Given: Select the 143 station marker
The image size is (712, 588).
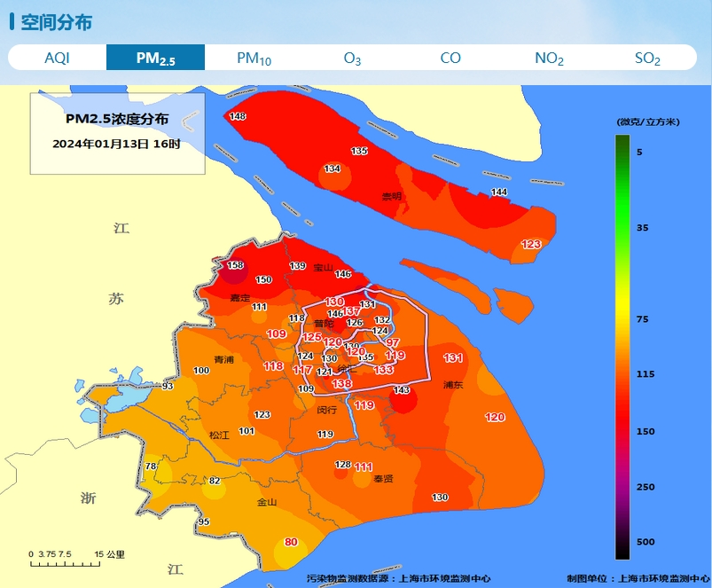Looking at the screenshot, I should (x=402, y=390).
